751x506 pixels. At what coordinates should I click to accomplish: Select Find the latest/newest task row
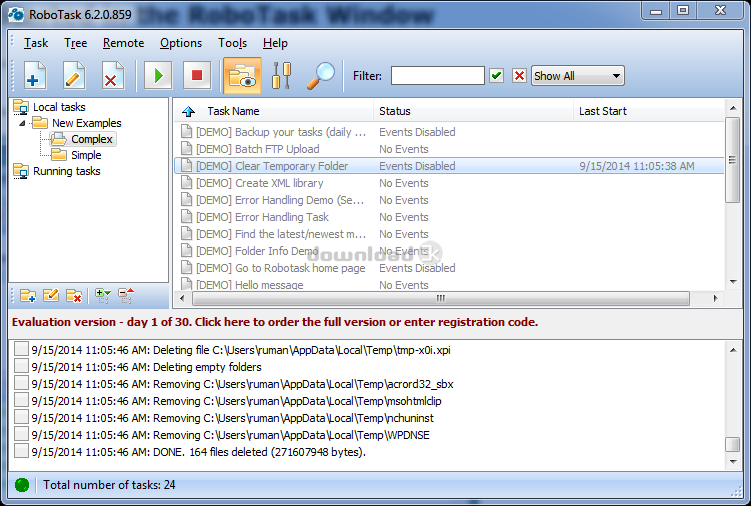449,234
